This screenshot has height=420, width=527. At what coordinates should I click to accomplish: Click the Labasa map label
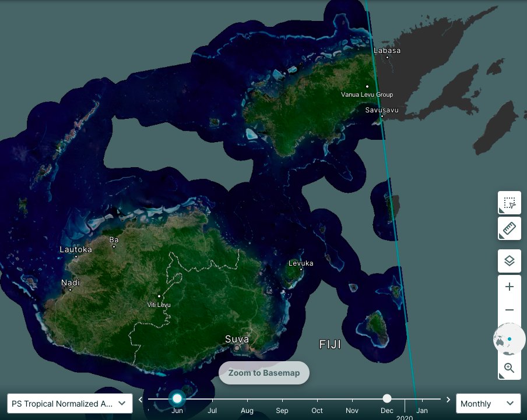387,50
